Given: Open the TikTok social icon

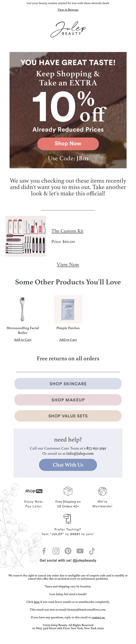Looking at the screenshot, I should (x=92, y=551).
